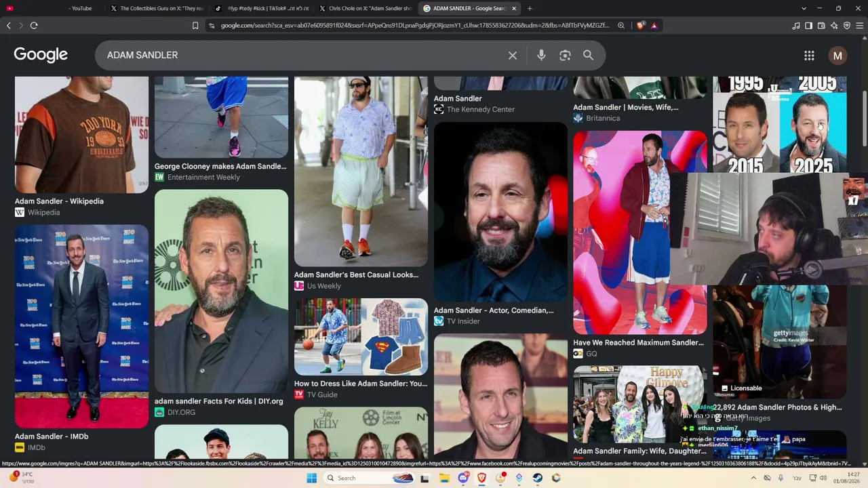Open the Google account avatar M
This screenshot has width=868, height=488.
click(x=837, y=56)
